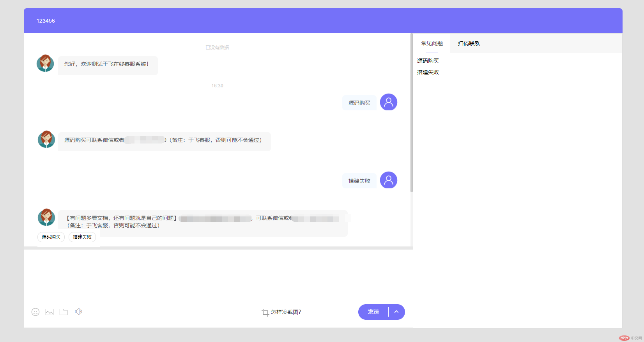Click the user avatar beside 搭建失败 message

click(389, 180)
